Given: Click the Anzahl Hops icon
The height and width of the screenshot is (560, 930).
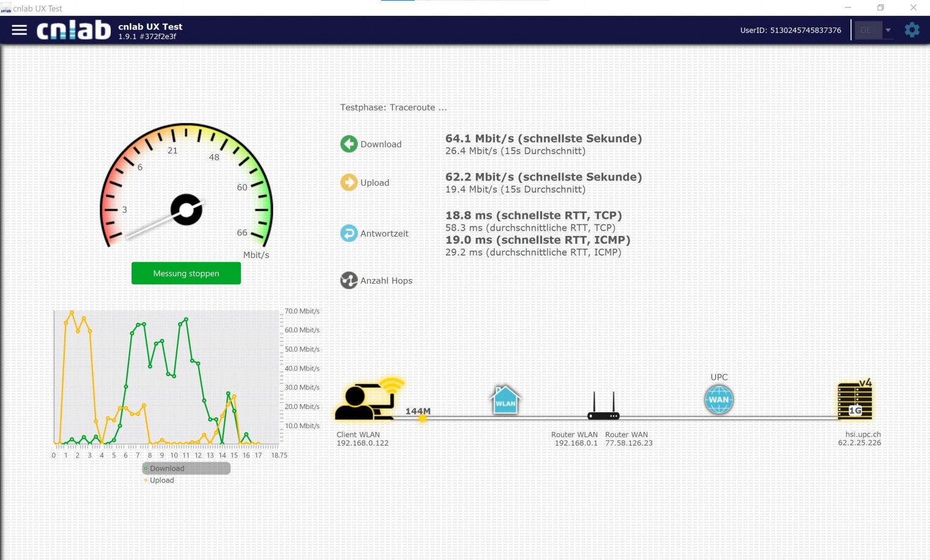Looking at the screenshot, I should tap(349, 281).
